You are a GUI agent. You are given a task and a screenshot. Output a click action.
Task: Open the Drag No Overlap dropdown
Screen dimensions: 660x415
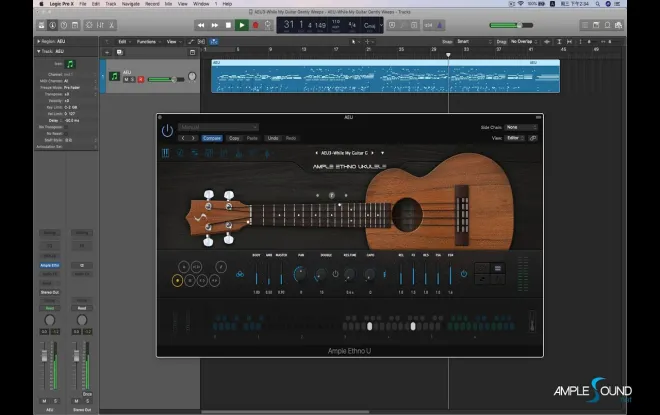(524, 42)
